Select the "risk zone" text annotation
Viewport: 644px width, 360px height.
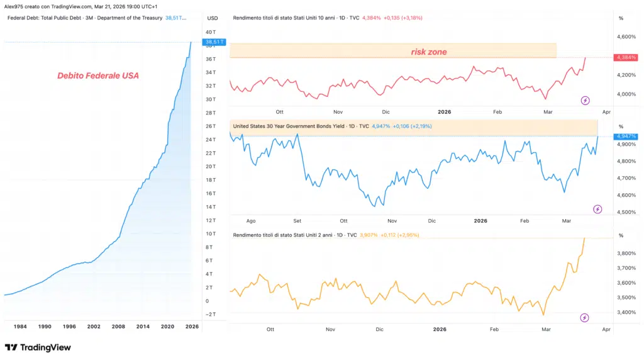[429, 52]
